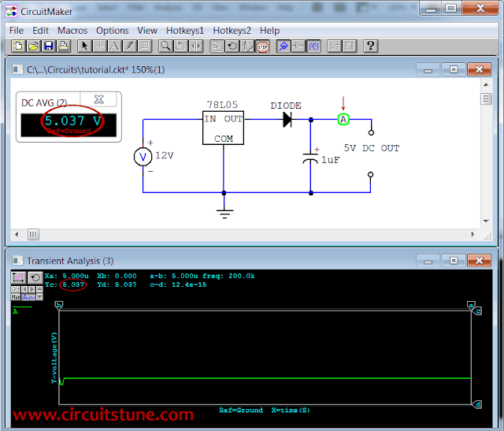Open the Hotkeys1 menu

coord(185,31)
